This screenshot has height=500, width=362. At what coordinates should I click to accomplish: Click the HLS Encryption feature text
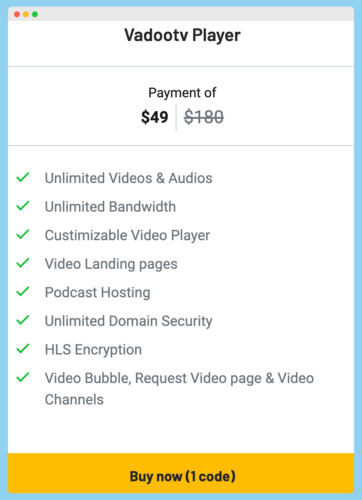[93, 350]
